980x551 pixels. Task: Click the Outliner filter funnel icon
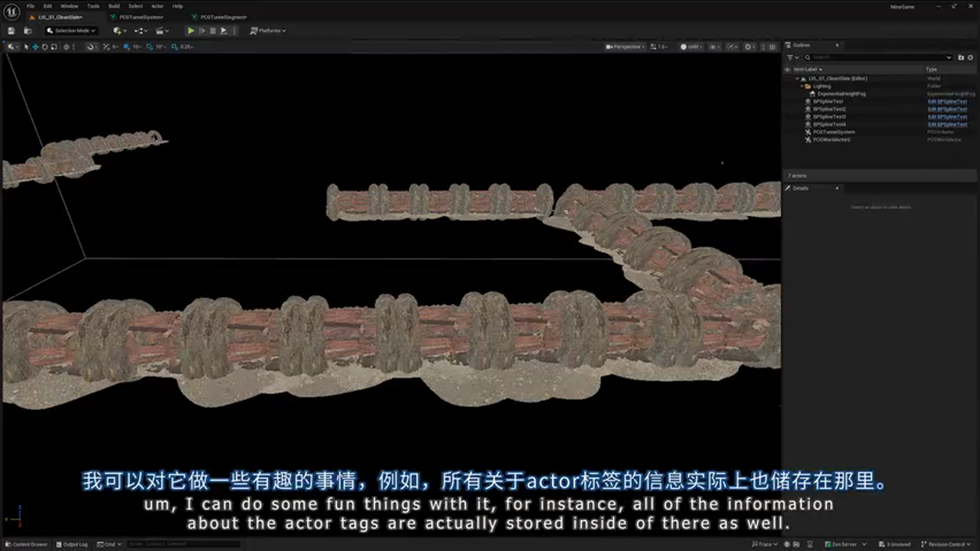click(x=790, y=57)
